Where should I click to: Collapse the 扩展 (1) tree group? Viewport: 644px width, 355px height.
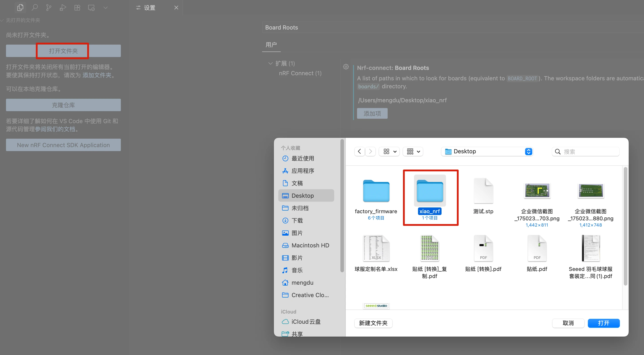[270, 63]
